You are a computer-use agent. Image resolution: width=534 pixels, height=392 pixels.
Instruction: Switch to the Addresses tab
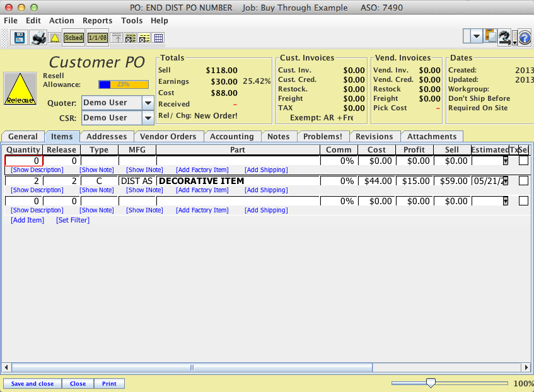(x=107, y=137)
